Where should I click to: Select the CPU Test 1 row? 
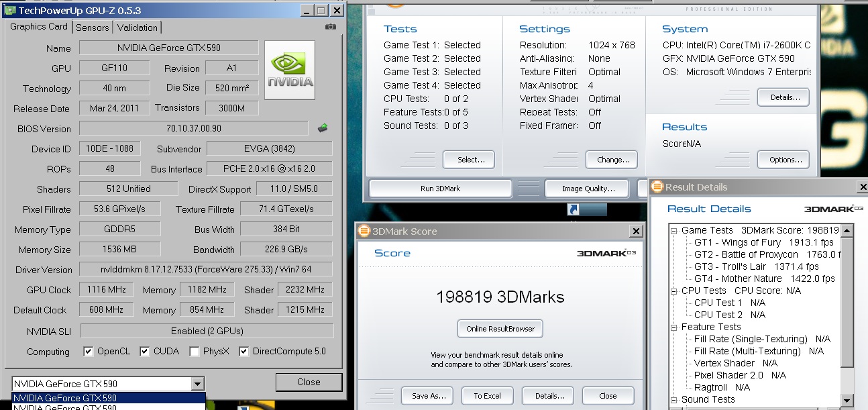point(729,303)
